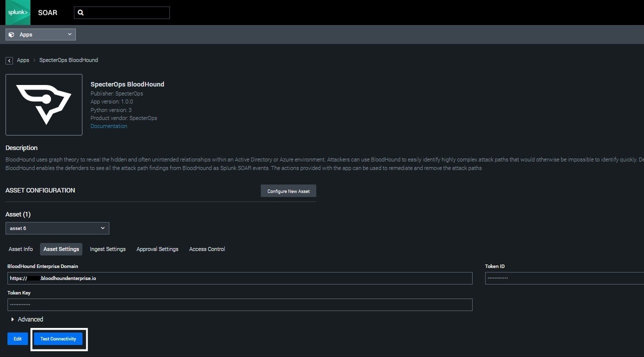Open the Documentation link
Image resolution: width=644 pixels, height=357 pixels.
108,126
